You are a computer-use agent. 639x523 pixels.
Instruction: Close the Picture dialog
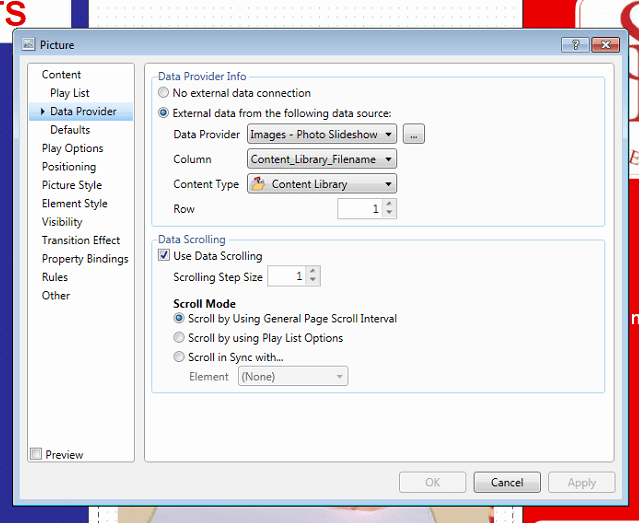[x=606, y=44]
